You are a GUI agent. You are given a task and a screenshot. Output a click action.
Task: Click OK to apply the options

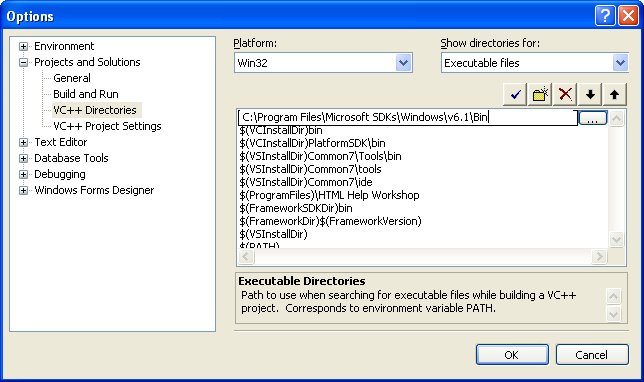(x=512, y=354)
